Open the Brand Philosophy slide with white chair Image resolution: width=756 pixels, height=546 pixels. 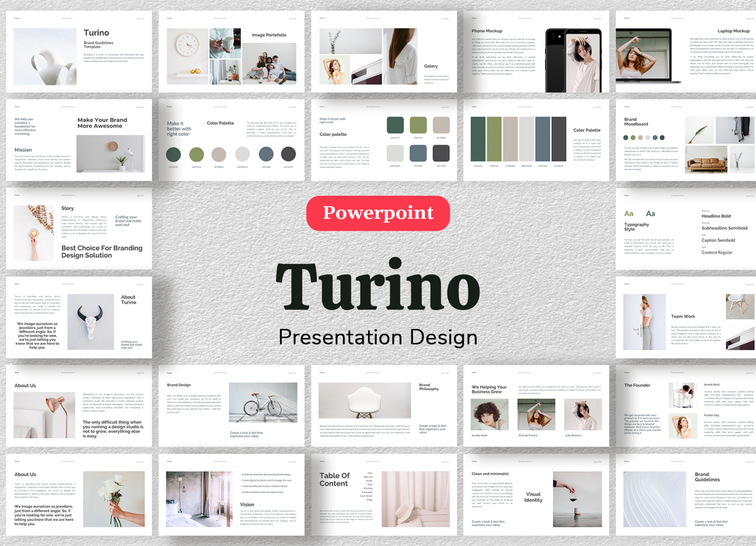pyautogui.click(x=384, y=405)
